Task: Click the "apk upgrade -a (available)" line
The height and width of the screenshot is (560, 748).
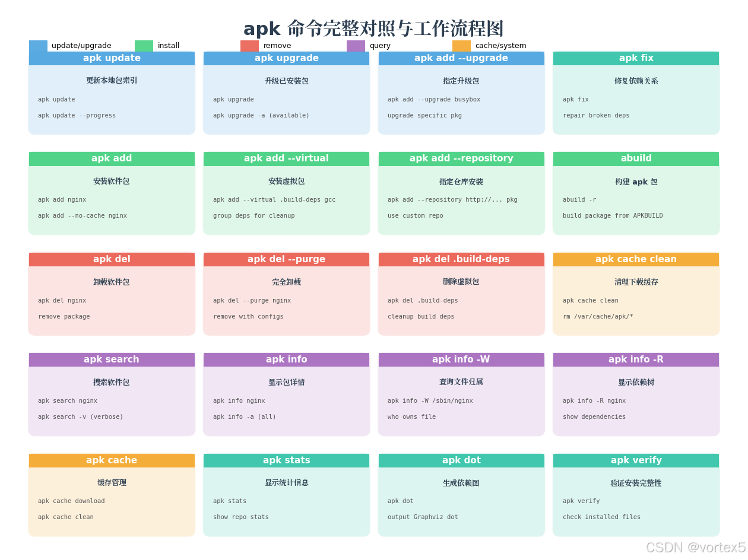Action: [261, 116]
